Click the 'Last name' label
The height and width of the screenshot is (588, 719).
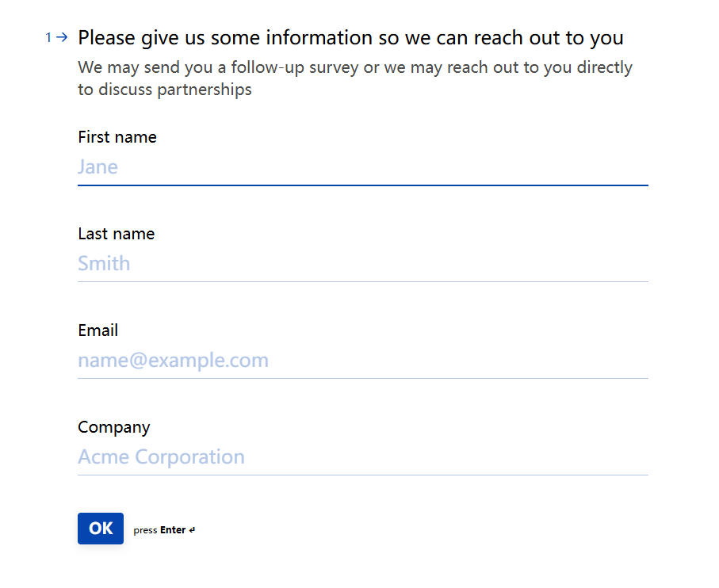(117, 234)
